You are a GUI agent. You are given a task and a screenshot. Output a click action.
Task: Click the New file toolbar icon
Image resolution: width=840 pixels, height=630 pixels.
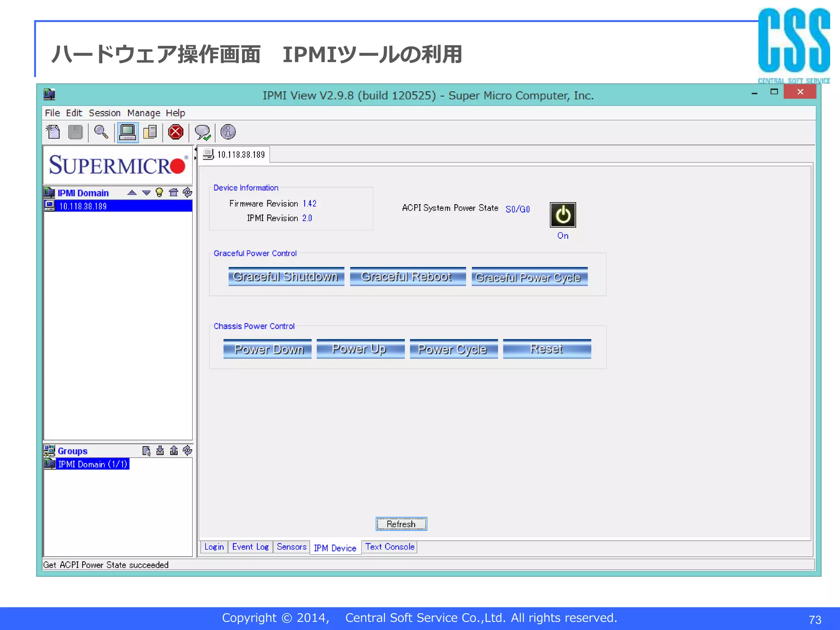[x=53, y=132]
